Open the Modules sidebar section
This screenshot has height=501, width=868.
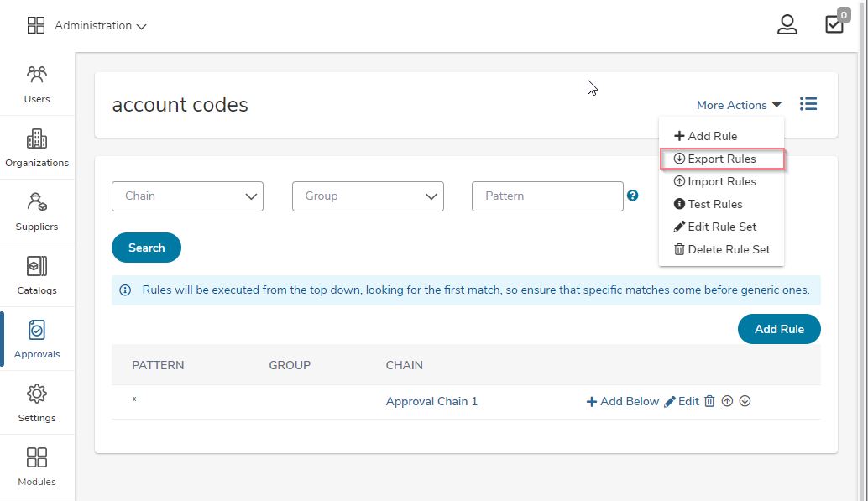click(37, 466)
